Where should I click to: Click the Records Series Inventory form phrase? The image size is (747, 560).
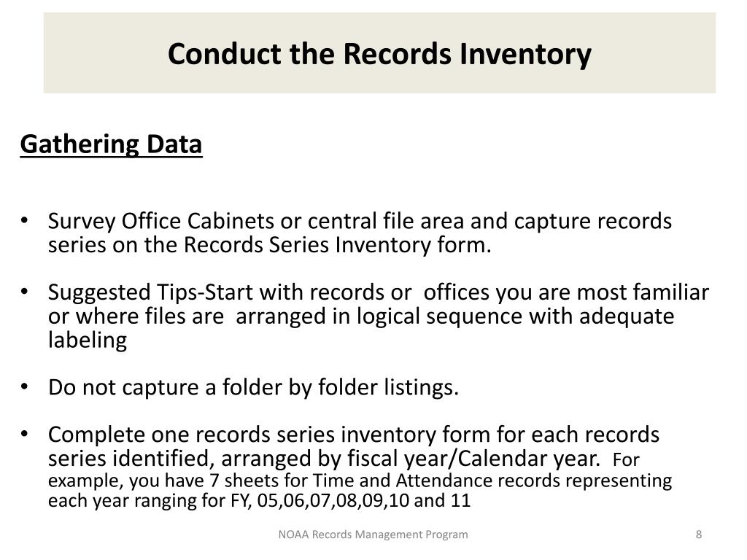pyautogui.click(x=337, y=245)
